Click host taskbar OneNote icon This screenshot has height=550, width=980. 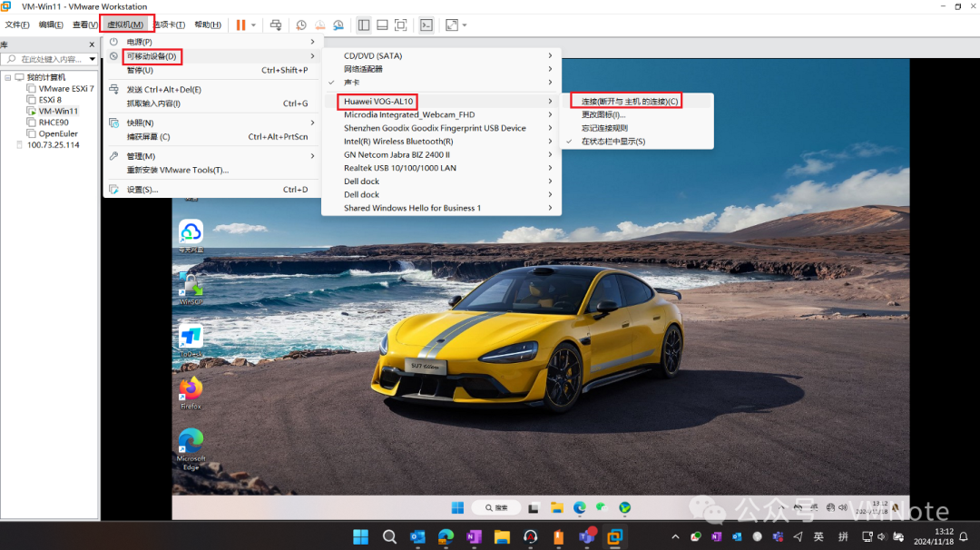tap(474, 536)
